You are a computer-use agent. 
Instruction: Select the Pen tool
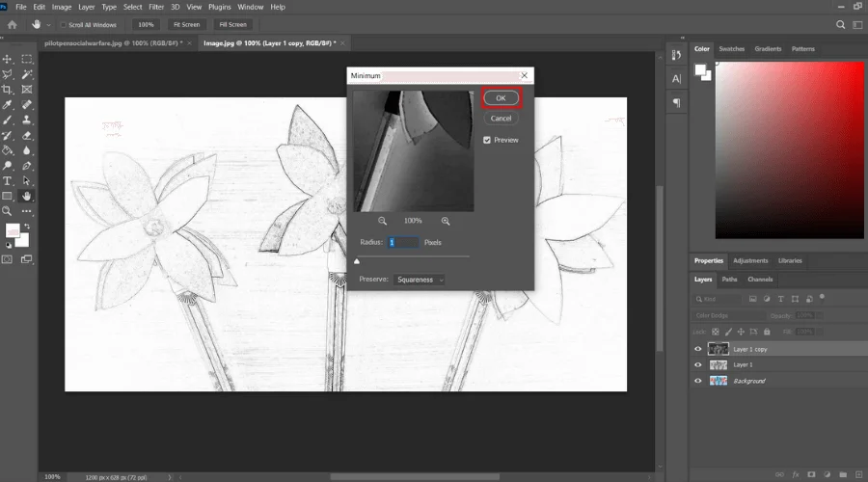tap(27, 166)
